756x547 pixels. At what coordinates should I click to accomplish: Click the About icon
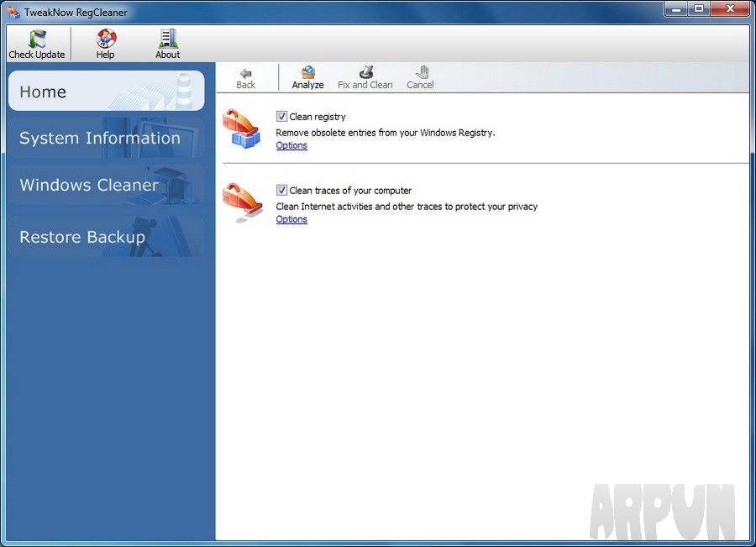tap(166, 42)
